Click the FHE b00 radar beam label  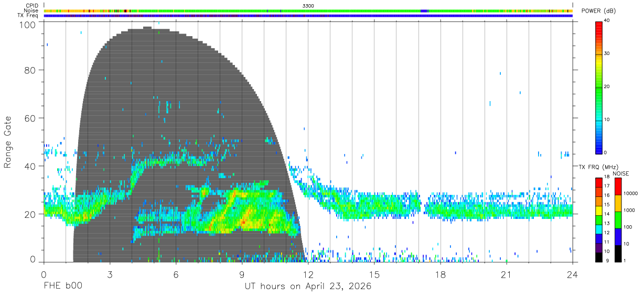[63, 287]
